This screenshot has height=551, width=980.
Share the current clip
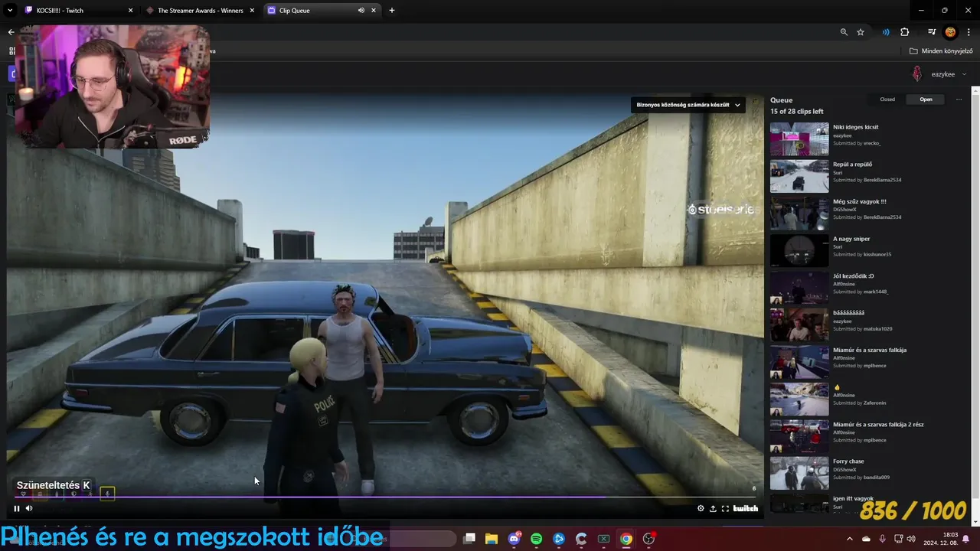[713, 508]
